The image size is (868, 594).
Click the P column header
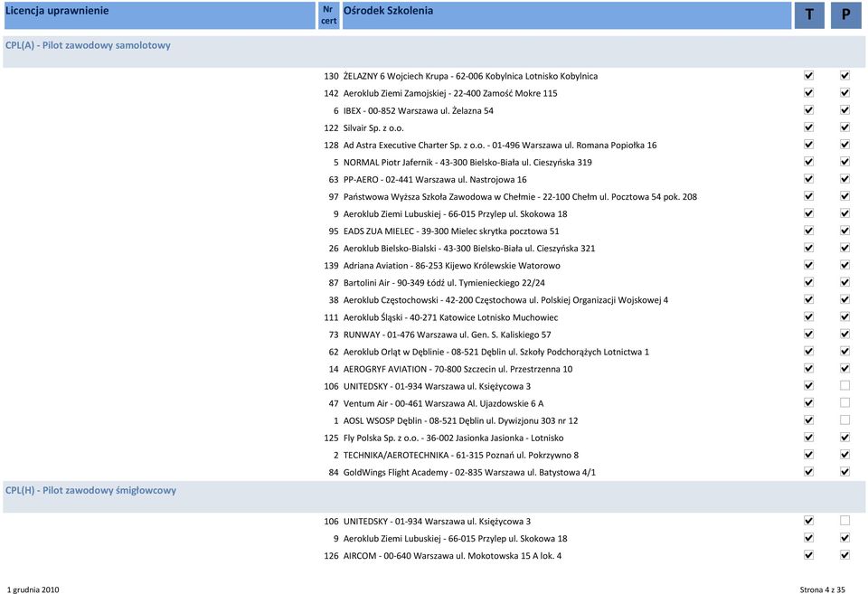pyautogui.click(x=846, y=15)
